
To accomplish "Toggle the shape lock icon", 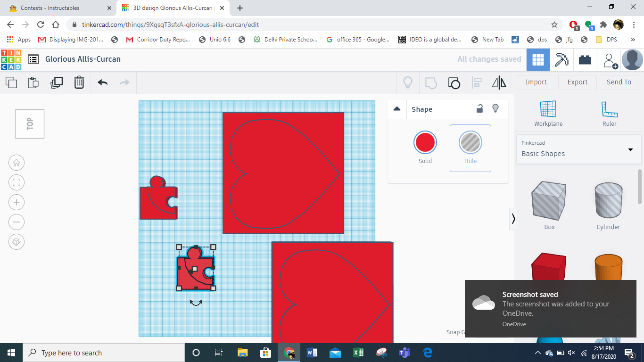I will click(479, 109).
